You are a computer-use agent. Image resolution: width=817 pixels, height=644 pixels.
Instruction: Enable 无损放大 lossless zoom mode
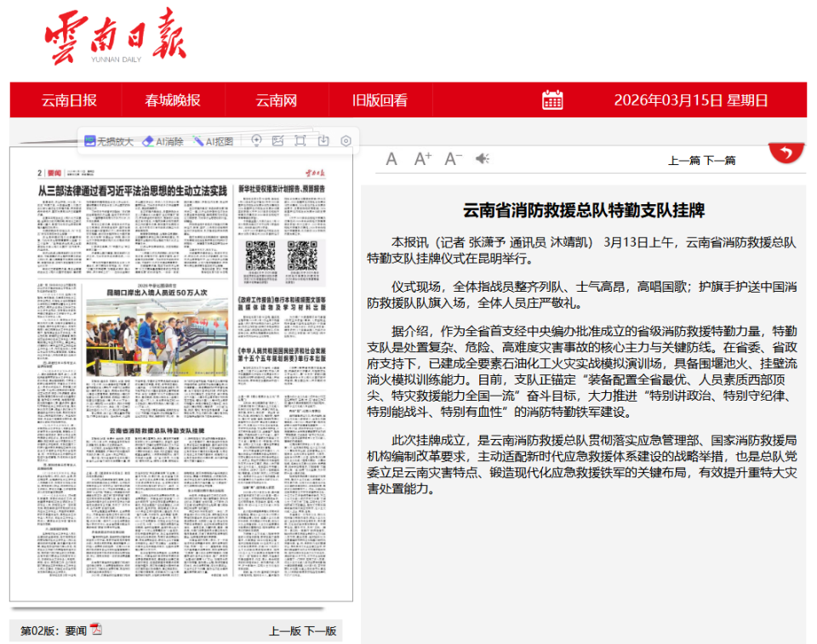point(109,141)
